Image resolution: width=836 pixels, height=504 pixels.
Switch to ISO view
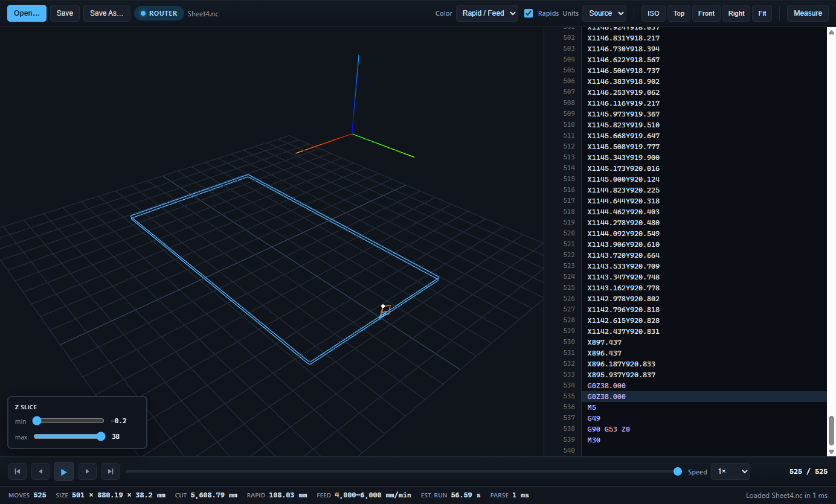tap(654, 13)
